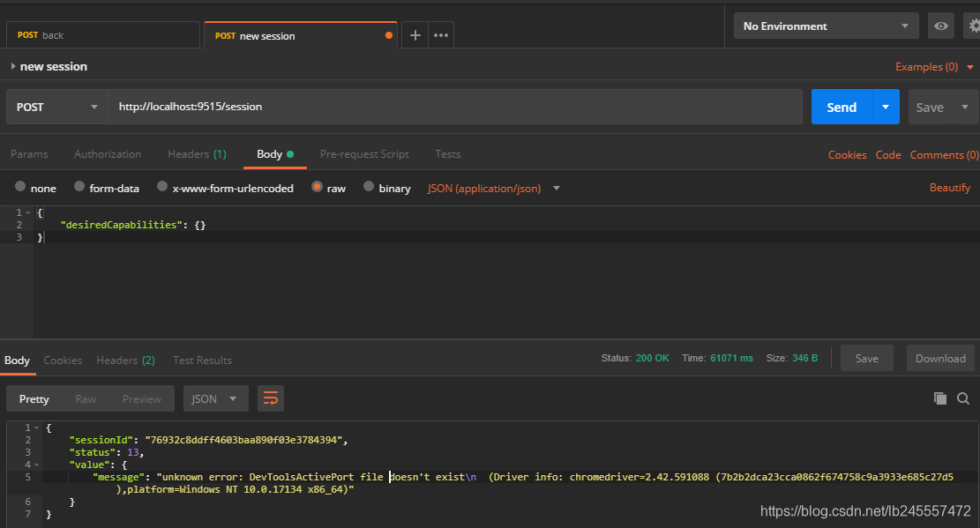The image size is (980, 528).
Task: Open manage environments gear icon
Action: coord(974,26)
